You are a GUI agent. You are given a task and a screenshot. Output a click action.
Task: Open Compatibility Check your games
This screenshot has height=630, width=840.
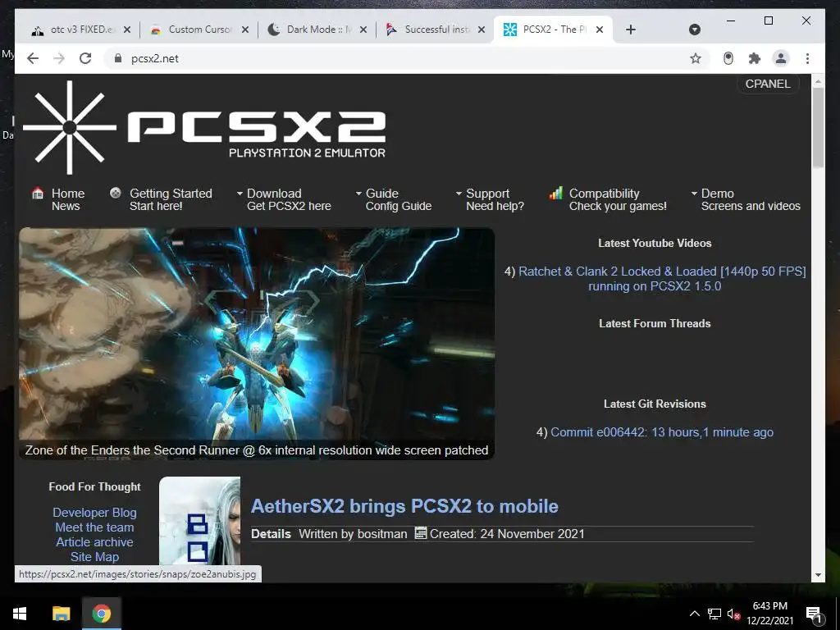(x=618, y=199)
